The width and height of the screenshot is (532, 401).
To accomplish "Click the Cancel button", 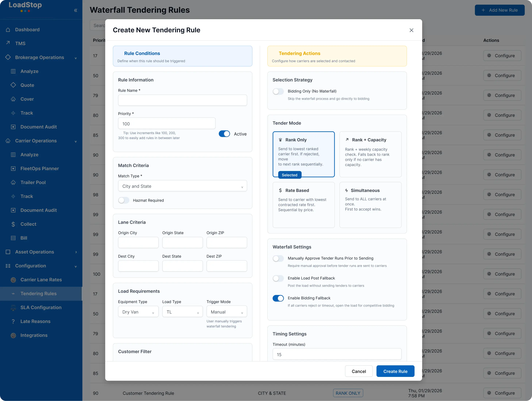I will pyautogui.click(x=359, y=371).
